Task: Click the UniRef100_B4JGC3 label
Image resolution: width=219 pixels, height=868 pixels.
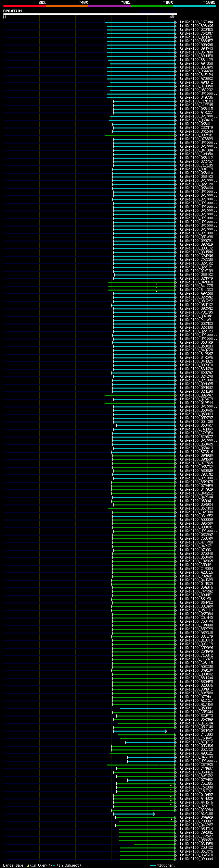Action: click(196, 290)
